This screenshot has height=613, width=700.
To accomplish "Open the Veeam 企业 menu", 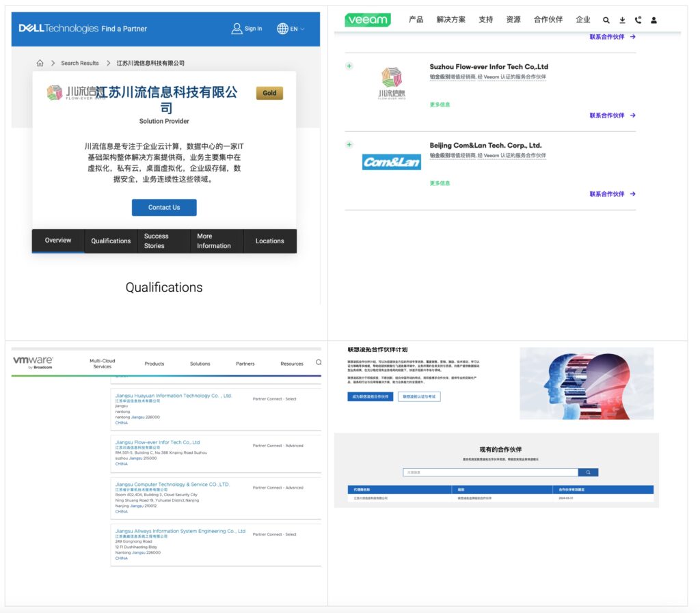I will click(x=583, y=20).
